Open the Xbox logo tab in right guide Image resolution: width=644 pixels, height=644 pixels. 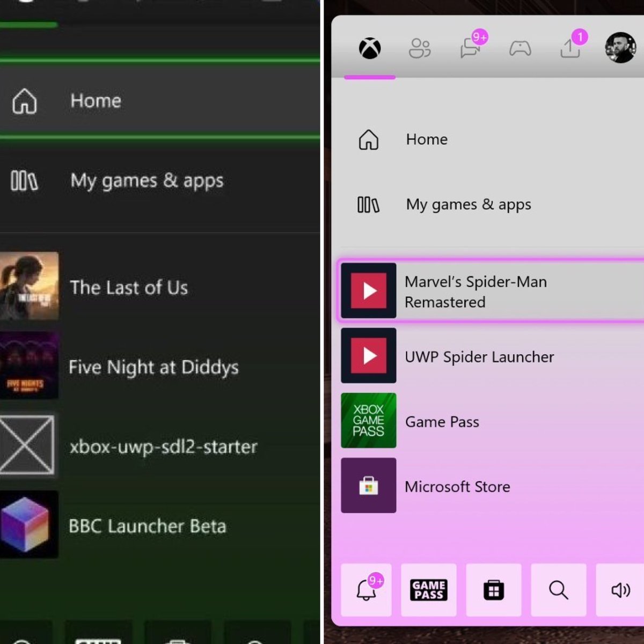(x=370, y=48)
